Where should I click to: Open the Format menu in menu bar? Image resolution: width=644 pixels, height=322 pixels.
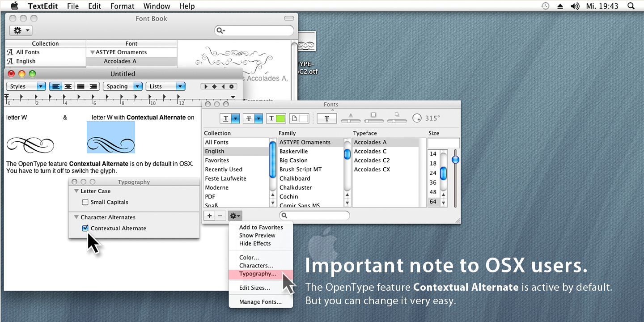click(122, 6)
